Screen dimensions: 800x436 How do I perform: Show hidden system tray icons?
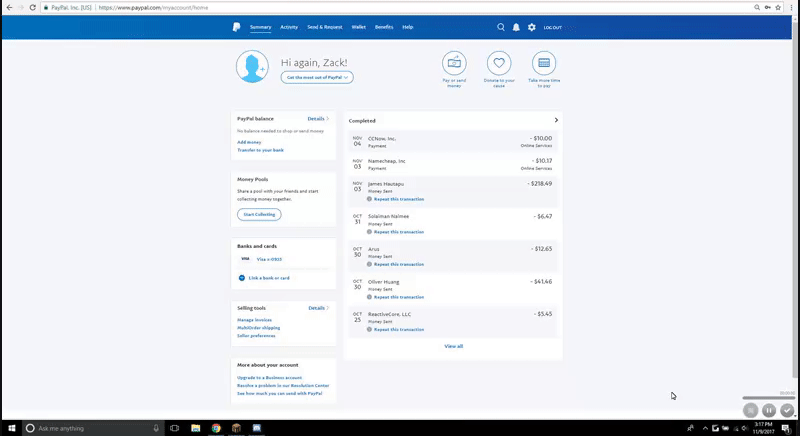[705, 428]
